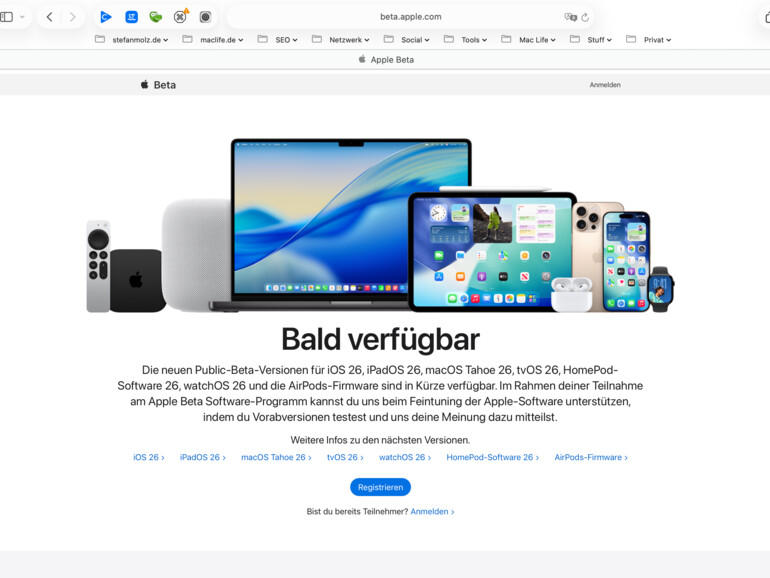Open the watchOS 26 info link
This screenshot has width=770, height=578.
click(405, 457)
